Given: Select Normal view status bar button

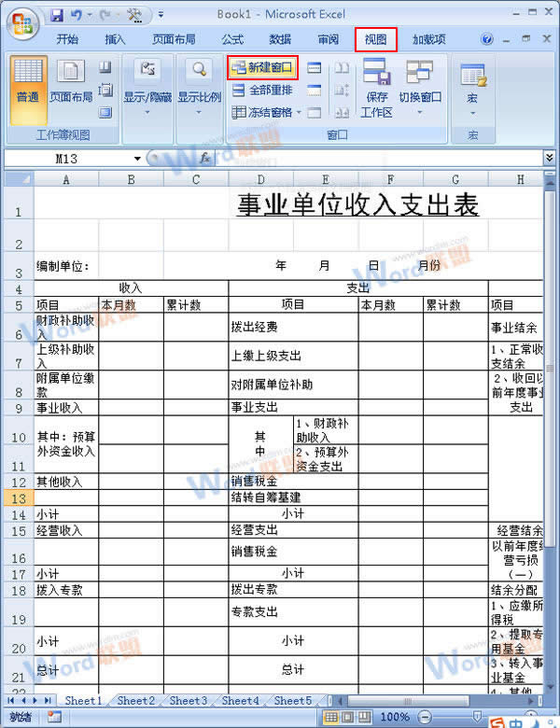Looking at the screenshot, I should (330, 718).
